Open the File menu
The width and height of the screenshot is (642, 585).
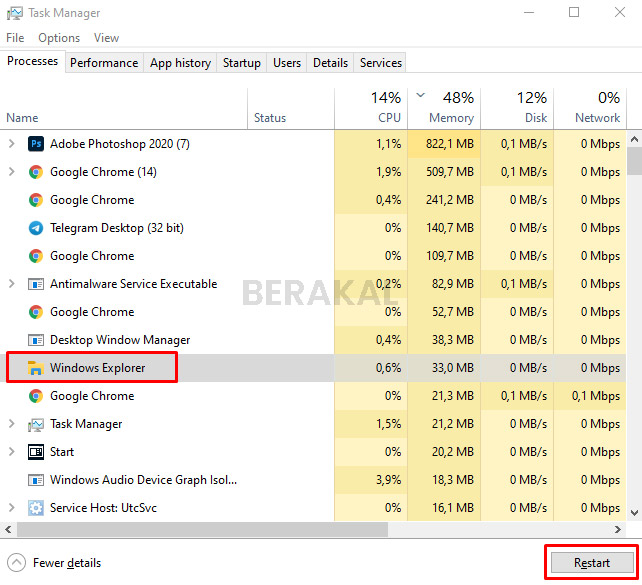[15, 38]
